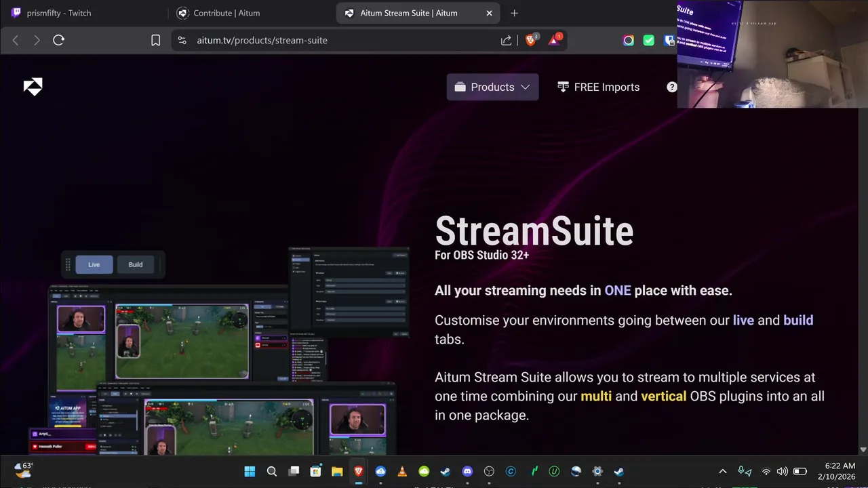868x488 pixels.
Task: Close the Aitum Stream Suite tab
Action: tap(490, 13)
